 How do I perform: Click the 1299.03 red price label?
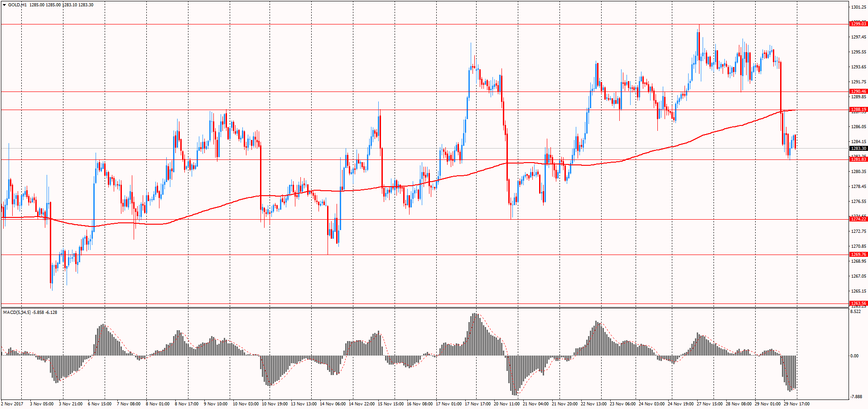858,24
